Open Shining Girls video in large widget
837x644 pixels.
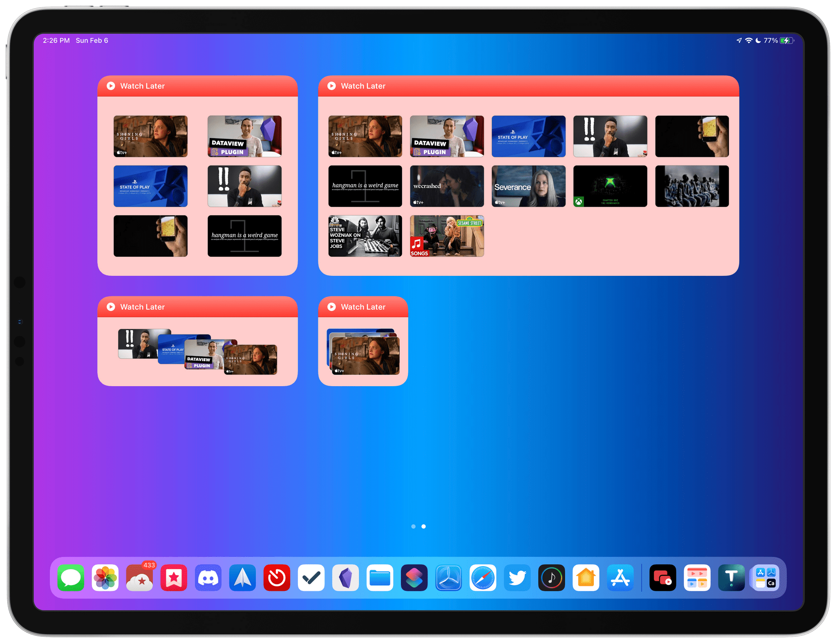click(x=365, y=136)
